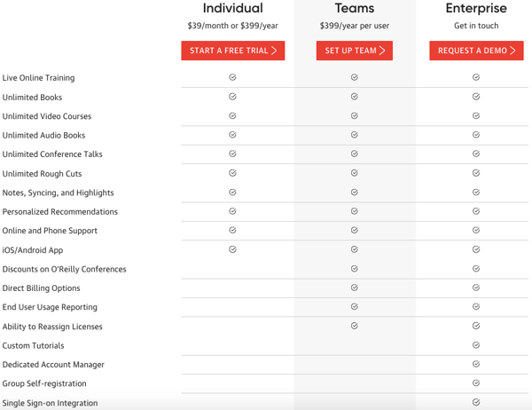Screen dimensions: 532x410
Task: Click Enterprise checkmark for Single Sign-on Integration
Action: pyautogui.click(x=476, y=402)
